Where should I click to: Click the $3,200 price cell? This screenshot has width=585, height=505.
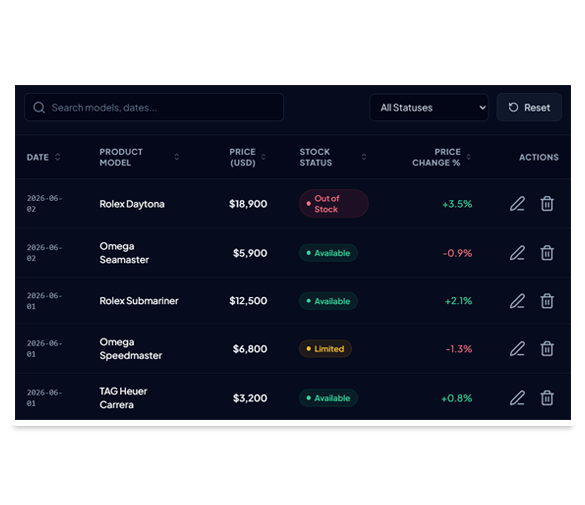tap(250, 398)
